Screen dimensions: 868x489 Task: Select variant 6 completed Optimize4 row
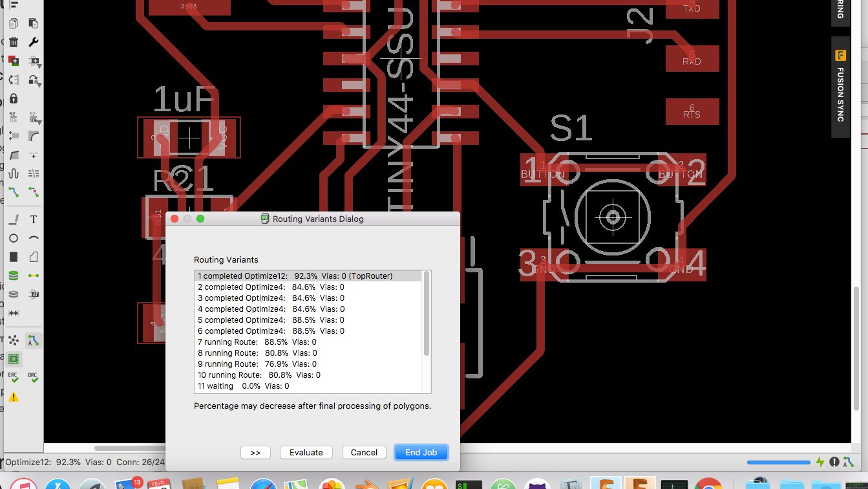(308, 331)
